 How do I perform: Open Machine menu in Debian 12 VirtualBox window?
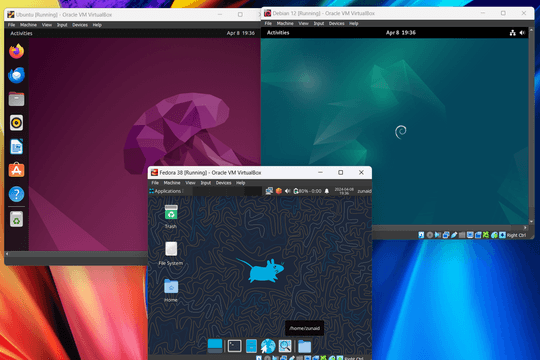tap(285, 23)
